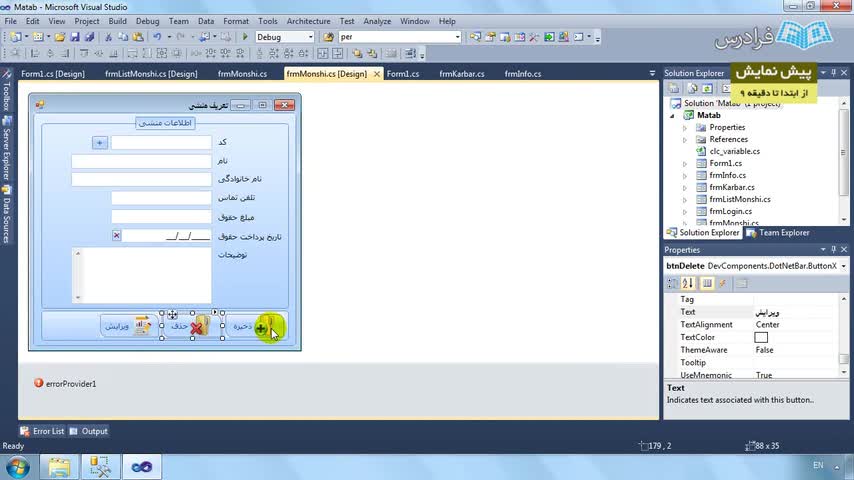854x480 pixels.
Task: Select errorProvider1 component in tray
Action: coord(65,384)
